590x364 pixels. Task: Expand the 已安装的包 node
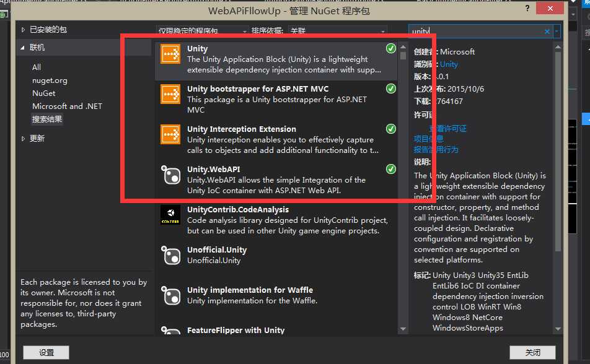23,30
